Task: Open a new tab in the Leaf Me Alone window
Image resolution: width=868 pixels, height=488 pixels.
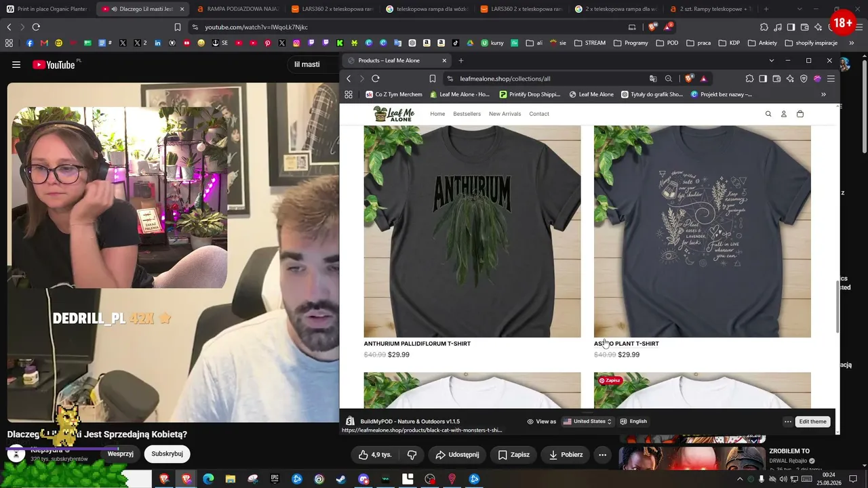Action: 461,60
